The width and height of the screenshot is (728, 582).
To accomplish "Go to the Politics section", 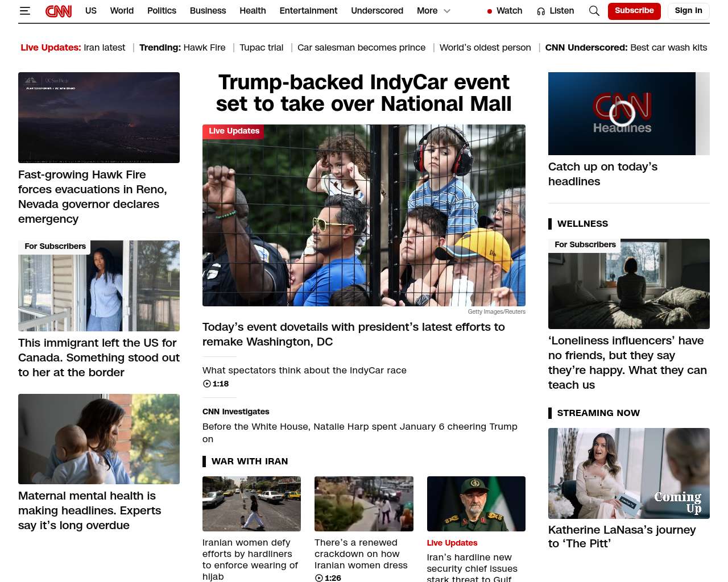I will tap(162, 11).
